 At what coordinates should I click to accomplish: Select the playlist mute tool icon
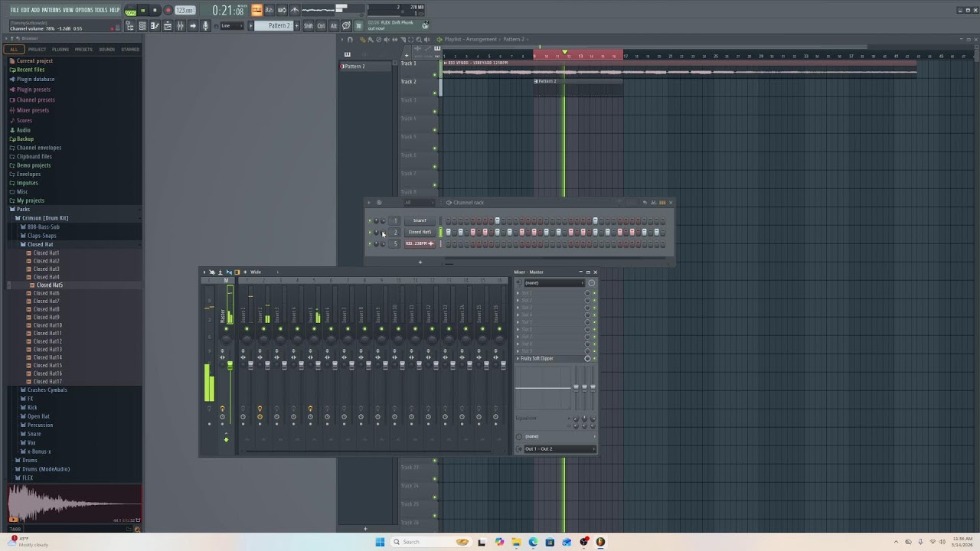386,39
